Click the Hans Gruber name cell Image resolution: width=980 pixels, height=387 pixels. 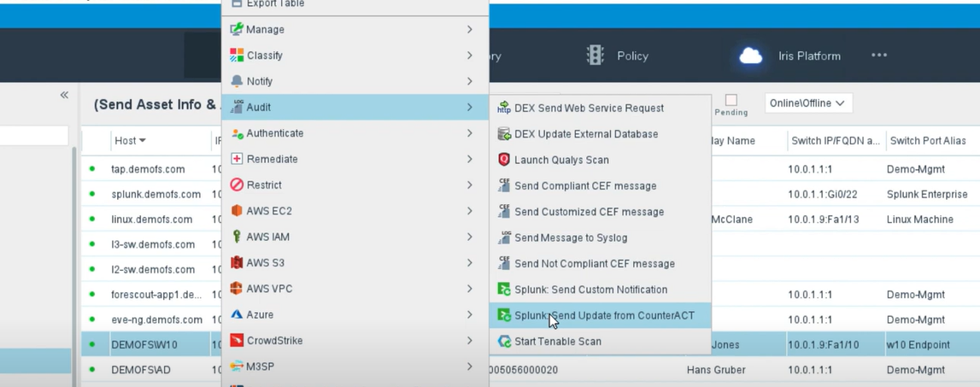tap(716, 370)
